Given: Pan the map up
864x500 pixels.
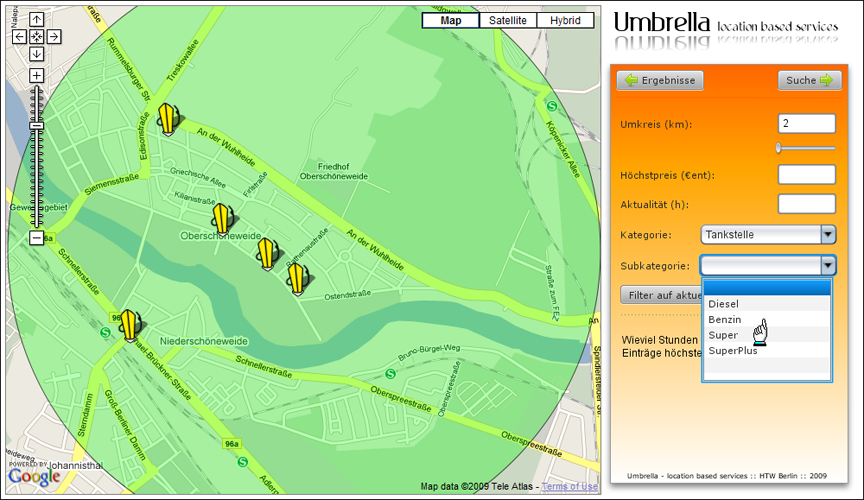Looking at the screenshot, I should pos(36,20).
